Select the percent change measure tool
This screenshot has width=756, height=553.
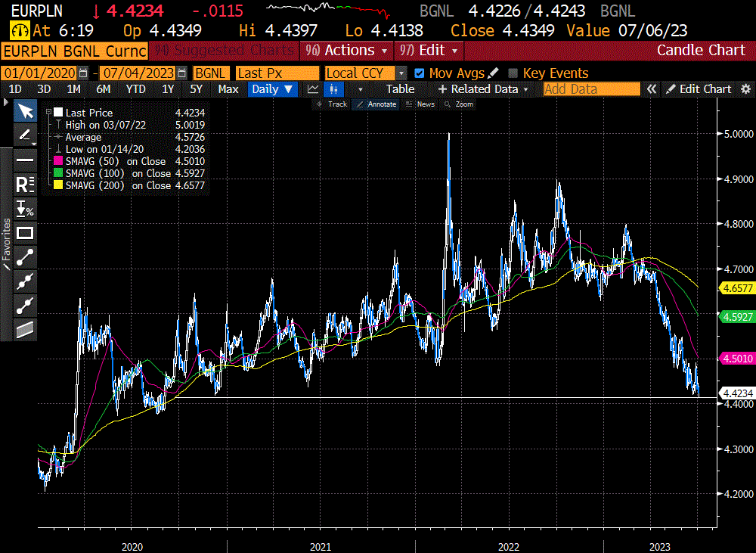pos(25,209)
